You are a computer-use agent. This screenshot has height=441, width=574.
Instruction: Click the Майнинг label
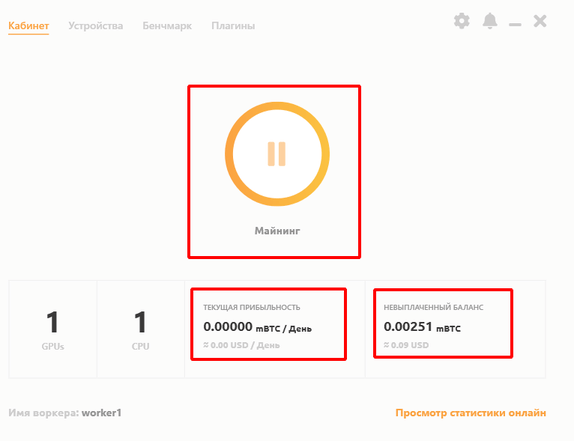click(277, 231)
